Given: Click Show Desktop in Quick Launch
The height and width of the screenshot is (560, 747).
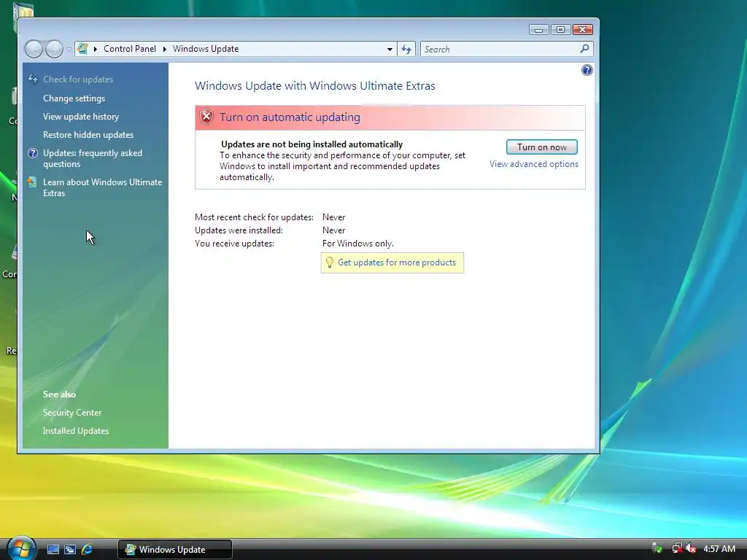Looking at the screenshot, I should pos(53,549).
